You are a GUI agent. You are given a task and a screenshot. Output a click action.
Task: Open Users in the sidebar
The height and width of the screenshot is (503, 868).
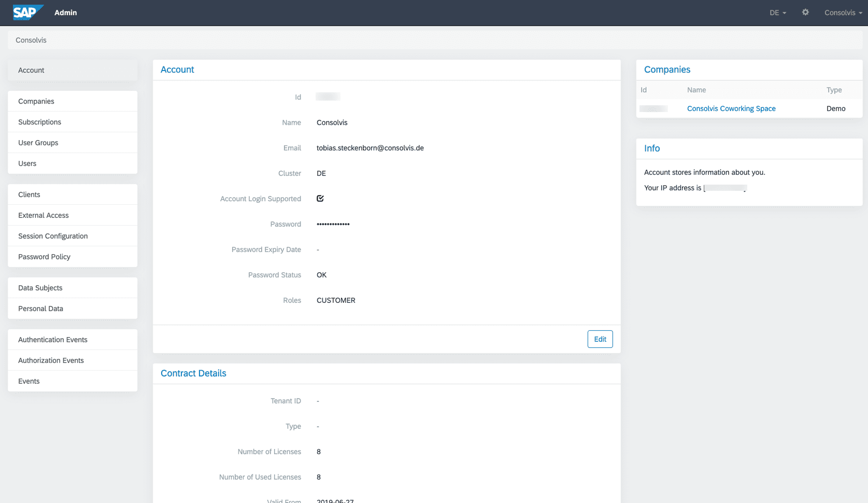click(73, 163)
